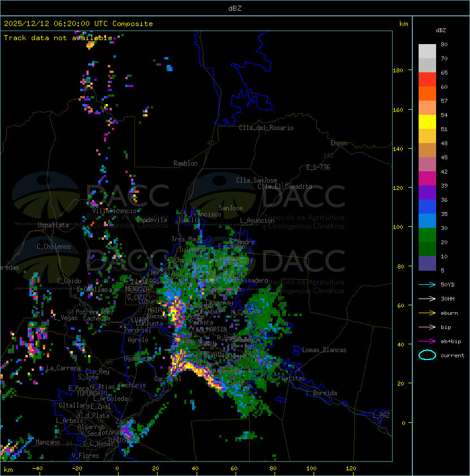Click the Anchoris place label
Screen dimensions: 470x476
[x=132, y=385]
